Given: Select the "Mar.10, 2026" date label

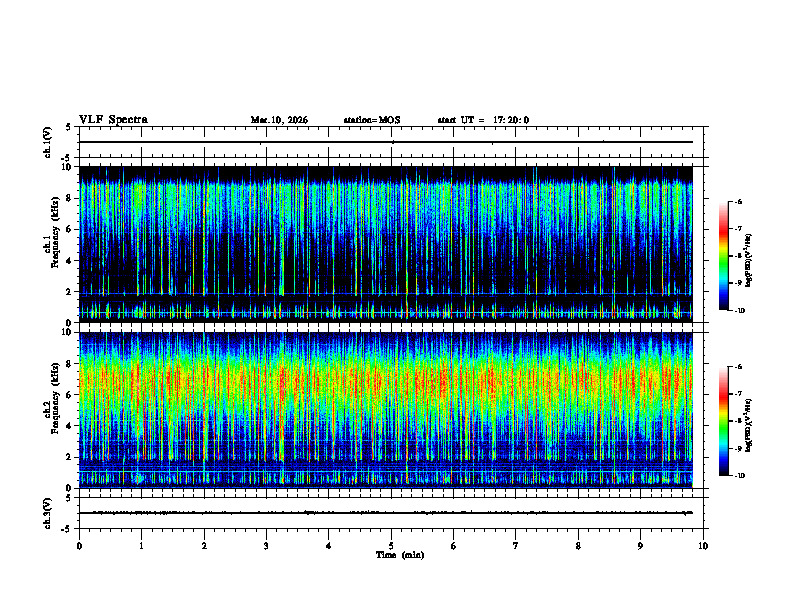Looking at the screenshot, I should pos(279,120).
